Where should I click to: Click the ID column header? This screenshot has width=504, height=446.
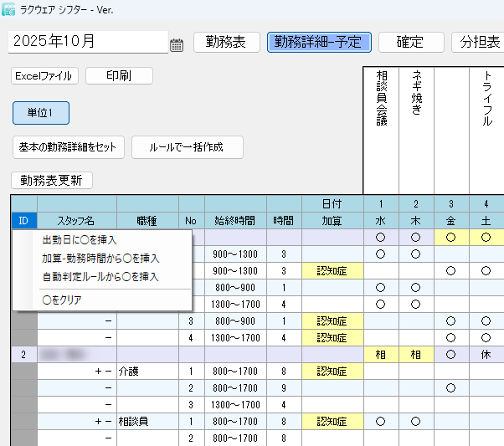click(23, 221)
